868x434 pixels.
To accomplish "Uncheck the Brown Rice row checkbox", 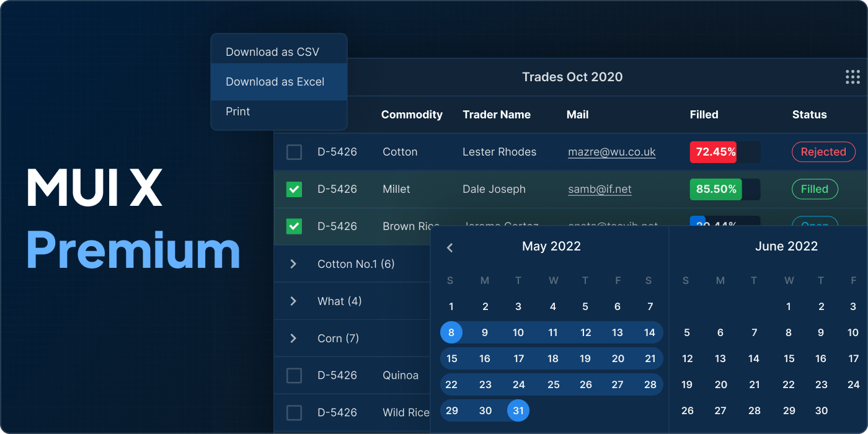I will click(294, 226).
